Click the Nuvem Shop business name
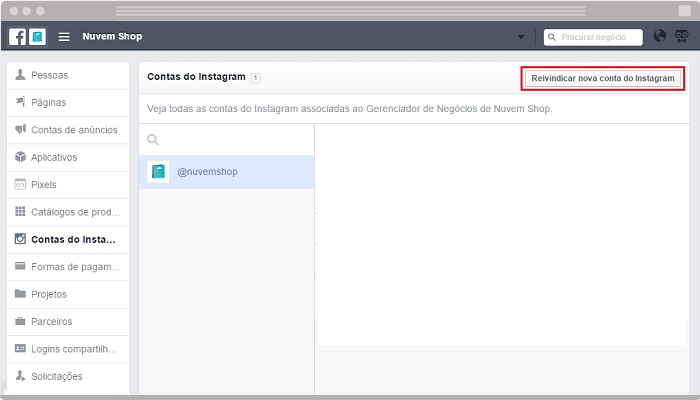 click(112, 37)
